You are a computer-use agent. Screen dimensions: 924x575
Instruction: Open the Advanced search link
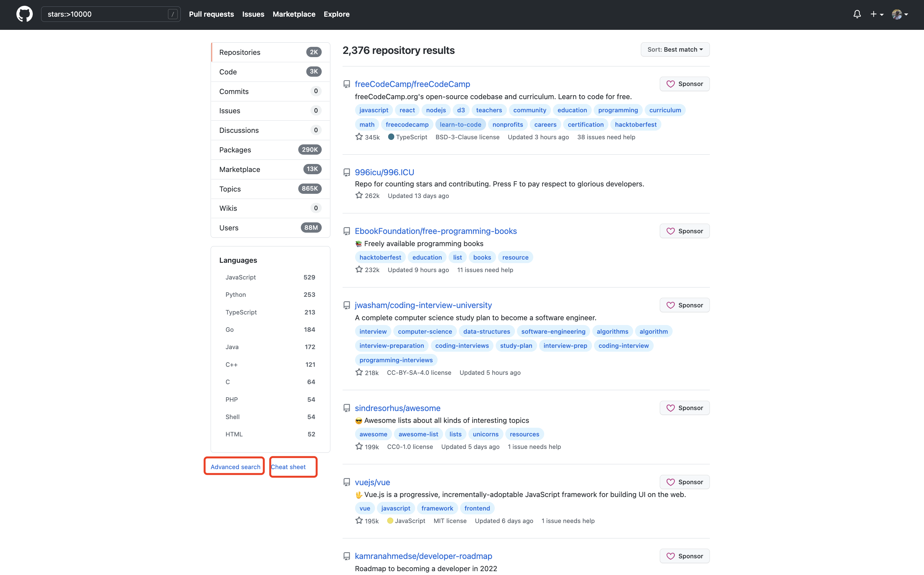tap(235, 467)
